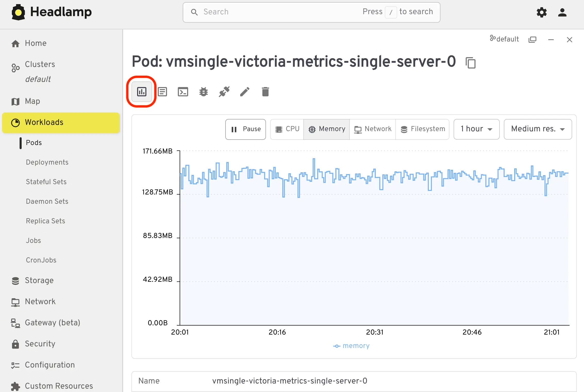584x392 pixels.
Task: Open Deployments in sidebar
Action: click(x=47, y=162)
